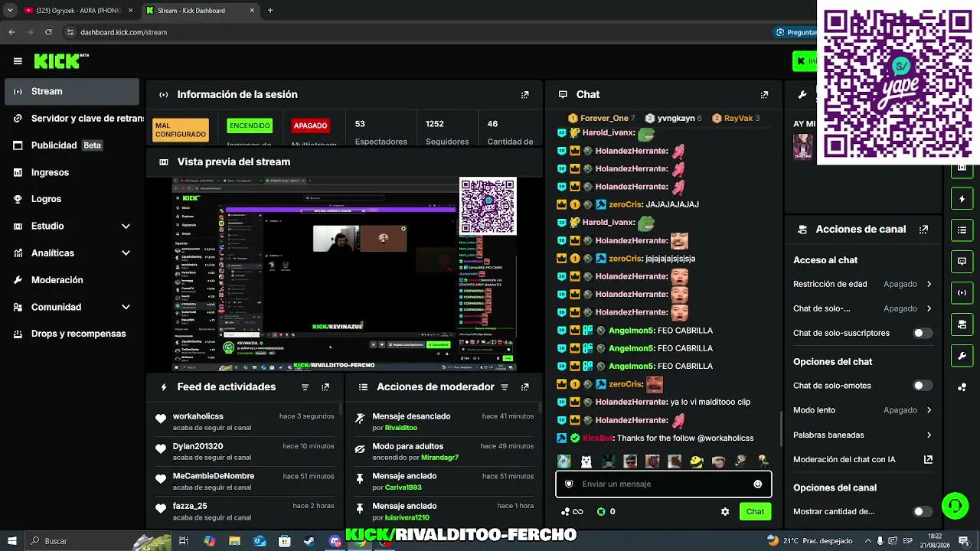Click the chat bubble icon in right rail
Viewport: 980px width, 551px height.
pyautogui.click(x=962, y=261)
